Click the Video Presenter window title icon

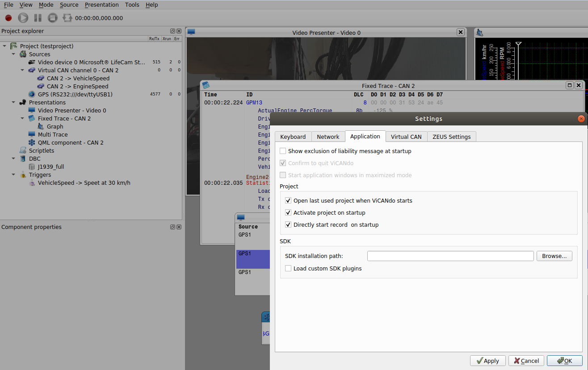[191, 32]
